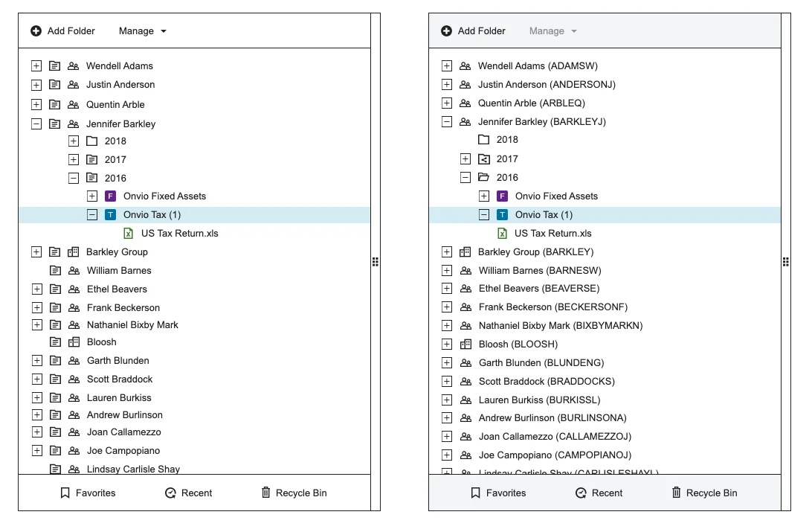Click the 2017 document folder icon in left panel
The width and height of the screenshot is (812, 532).
tap(91, 159)
